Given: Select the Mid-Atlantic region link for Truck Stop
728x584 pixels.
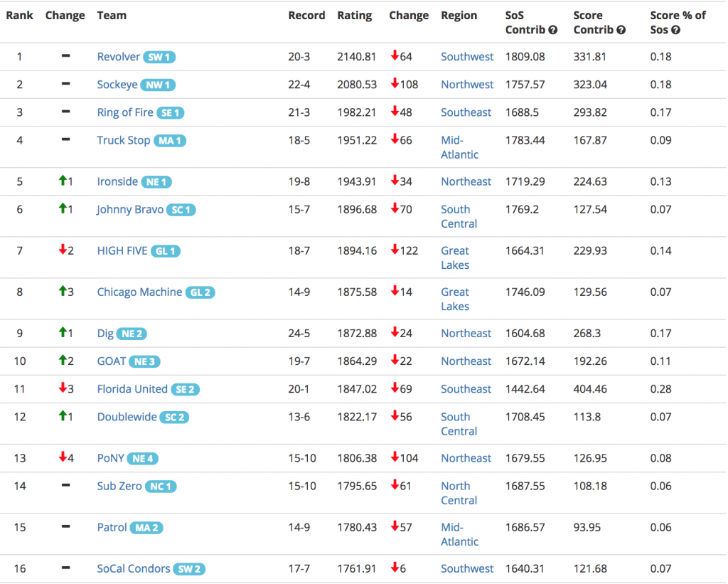Looking at the screenshot, I should tap(459, 147).
